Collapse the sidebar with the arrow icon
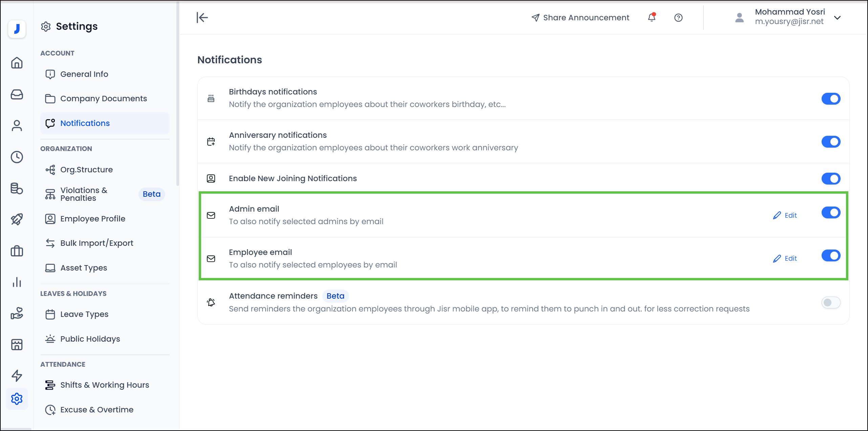The width and height of the screenshot is (868, 431). tap(202, 18)
